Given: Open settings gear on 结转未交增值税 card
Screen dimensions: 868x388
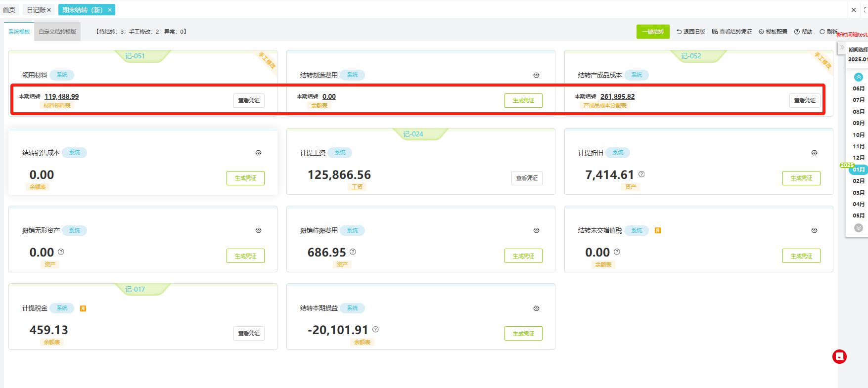Looking at the screenshot, I should click(x=814, y=230).
